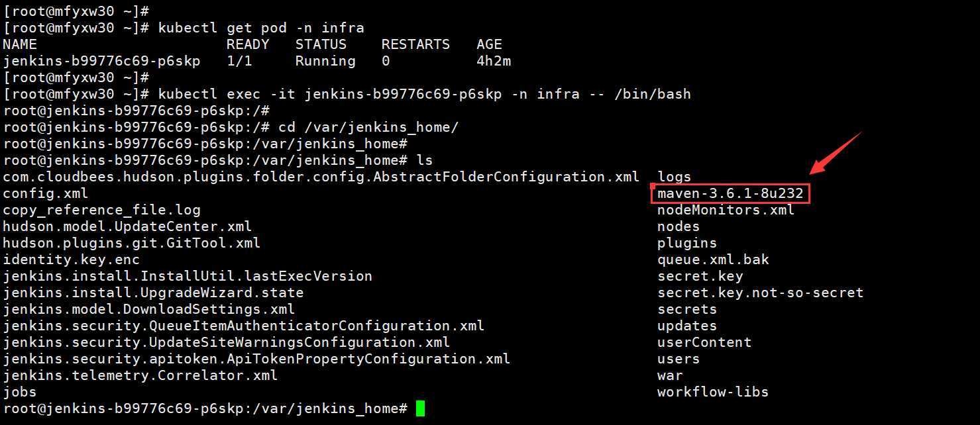The width and height of the screenshot is (980, 425).
Task: Click the nodeMonitors.xml file name
Action: point(726,210)
